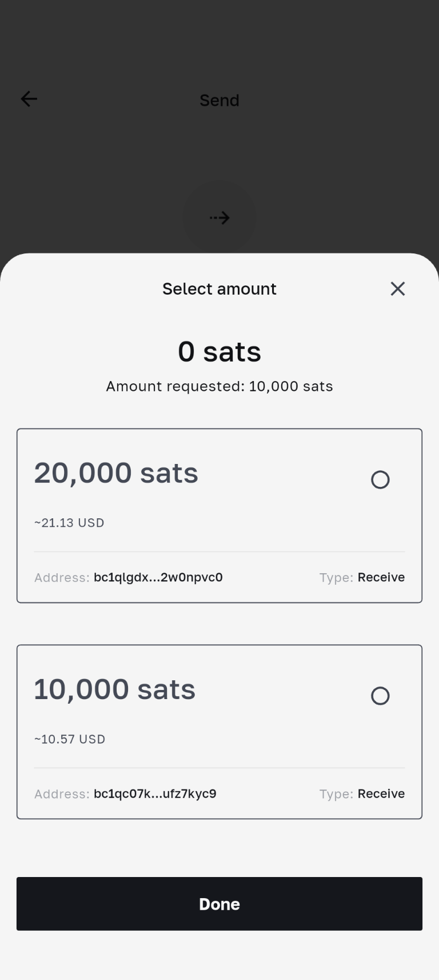This screenshot has height=980, width=439.
Task: Click the Send page title
Action: tap(219, 101)
